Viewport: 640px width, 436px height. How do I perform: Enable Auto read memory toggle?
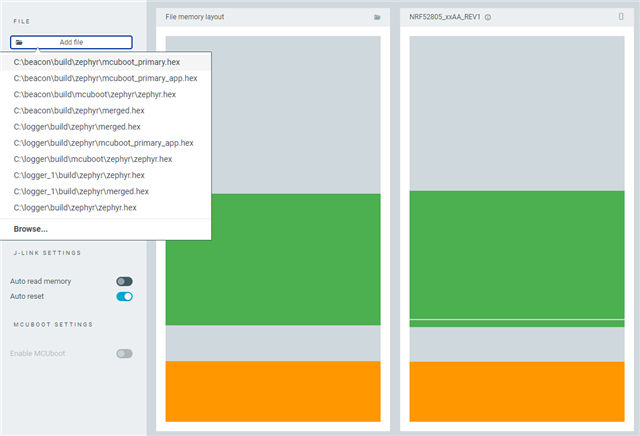point(124,281)
